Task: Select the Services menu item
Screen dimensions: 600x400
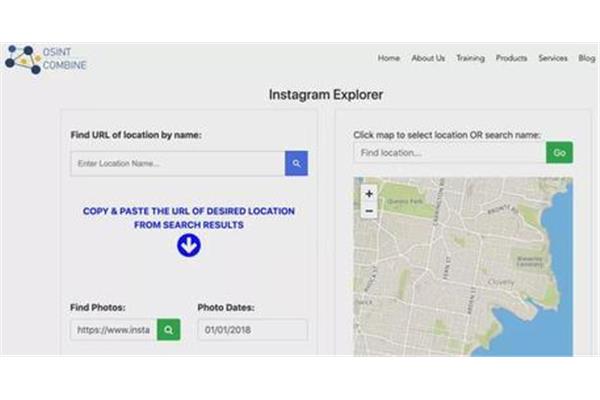Action: tap(553, 58)
